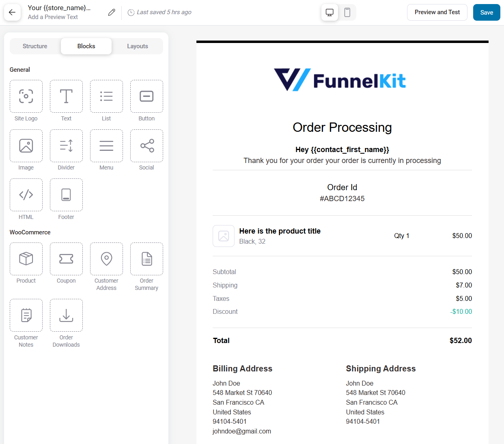This screenshot has width=504, height=444.
Task: Select the Blocks tab
Action: (x=86, y=46)
